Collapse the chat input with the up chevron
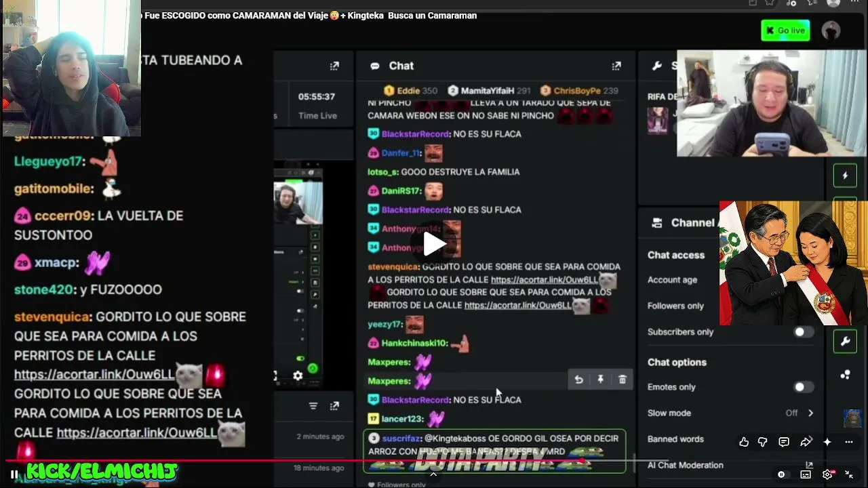 click(x=433, y=474)
